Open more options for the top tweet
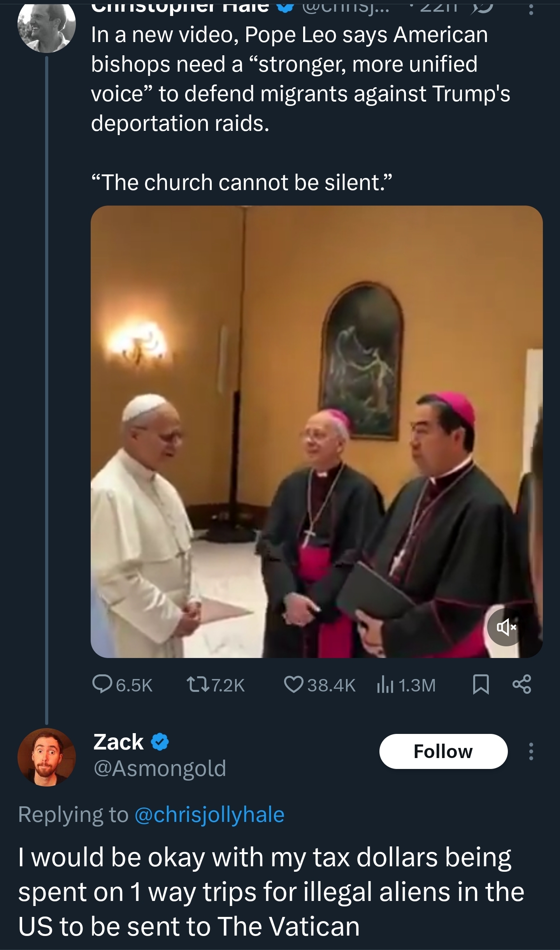 tap(530, 7)
